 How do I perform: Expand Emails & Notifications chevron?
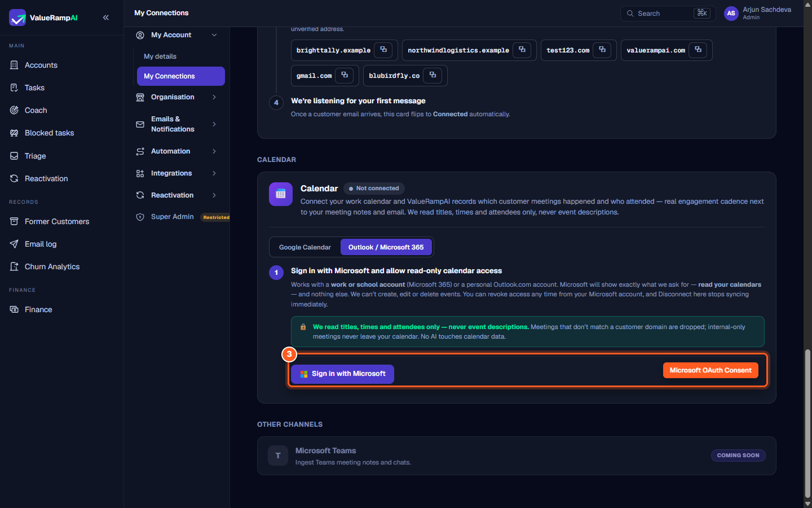pos(214,124)
